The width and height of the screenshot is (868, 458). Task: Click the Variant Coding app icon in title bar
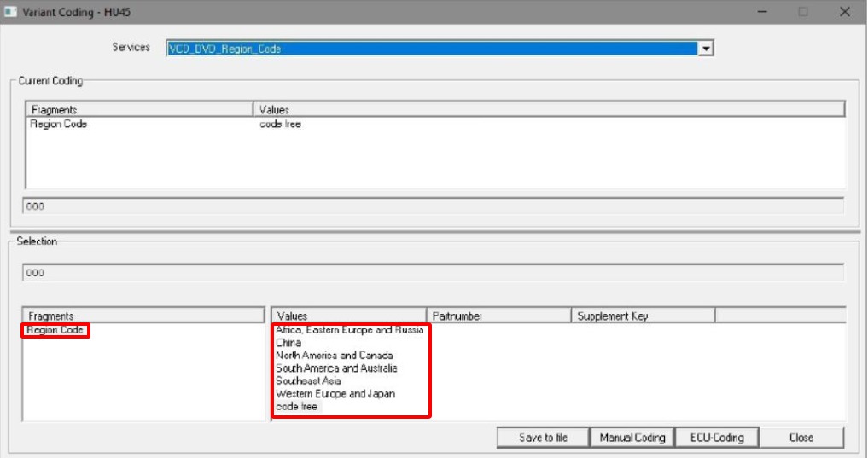(x=9, y=11)
